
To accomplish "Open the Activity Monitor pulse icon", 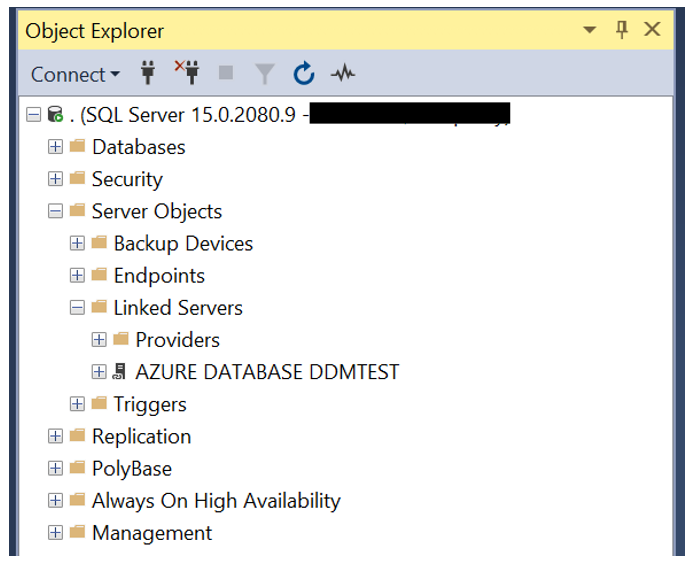I will [x=343, y=73].
